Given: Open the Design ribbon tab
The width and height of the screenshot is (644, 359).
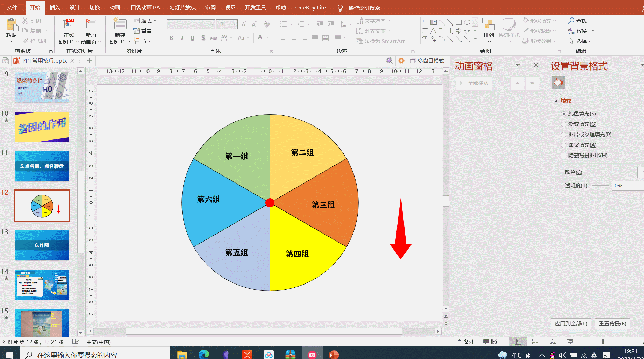Looking at the screenshot, I should point(74,7).
